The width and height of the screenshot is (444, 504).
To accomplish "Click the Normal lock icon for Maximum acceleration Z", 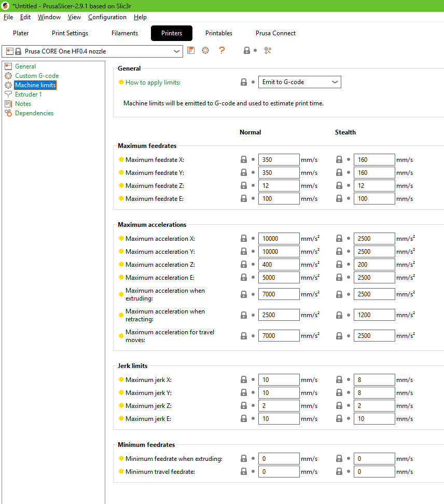I will (244, 265).
